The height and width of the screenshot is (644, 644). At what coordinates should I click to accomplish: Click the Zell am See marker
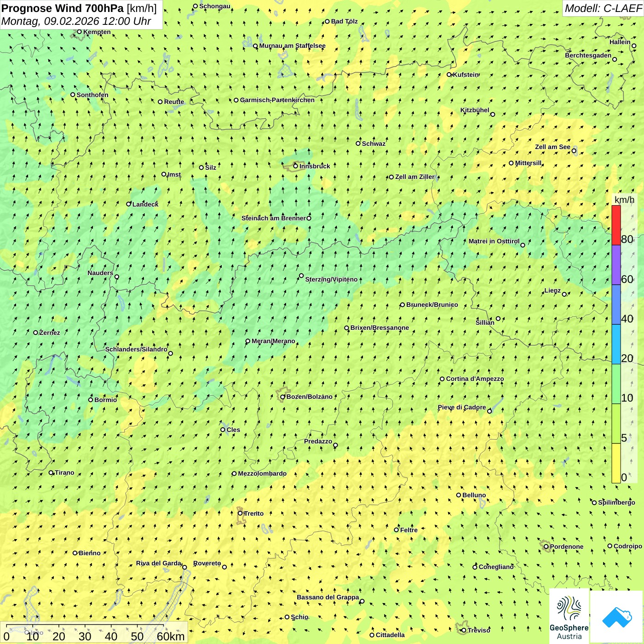coord(574,151)
